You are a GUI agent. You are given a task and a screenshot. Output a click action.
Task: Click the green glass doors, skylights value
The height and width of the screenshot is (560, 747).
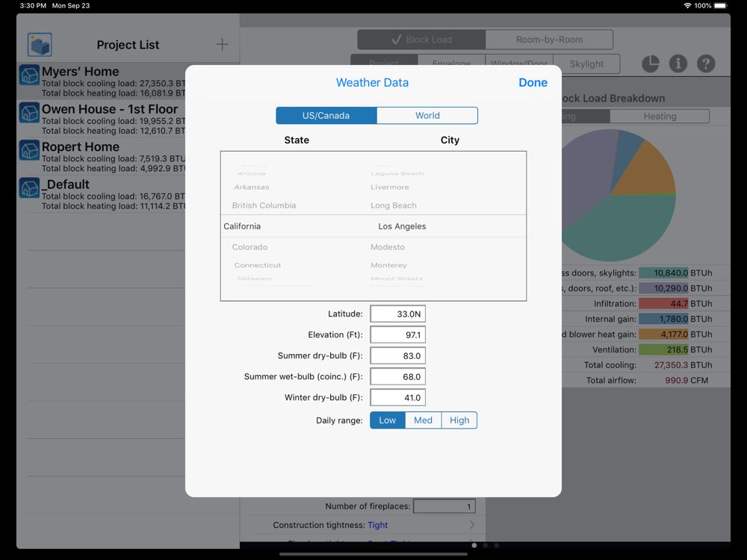663,273
